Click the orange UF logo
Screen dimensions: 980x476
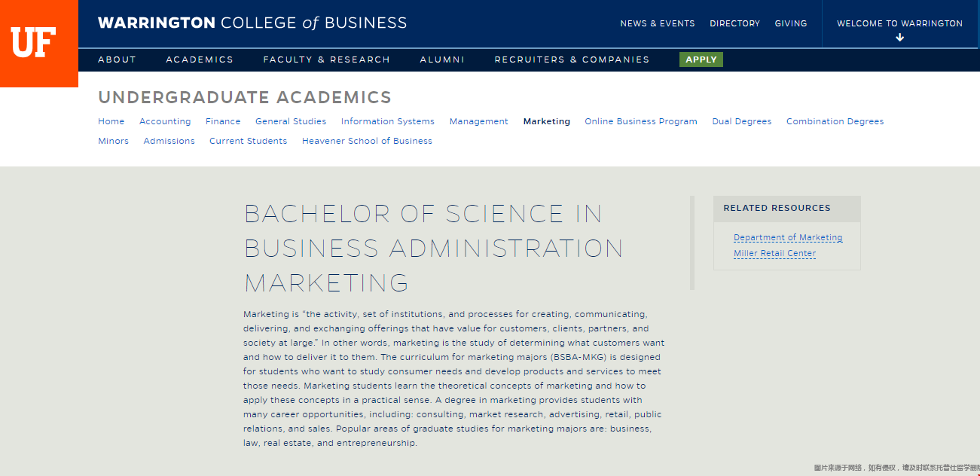[x=39, y=44]
